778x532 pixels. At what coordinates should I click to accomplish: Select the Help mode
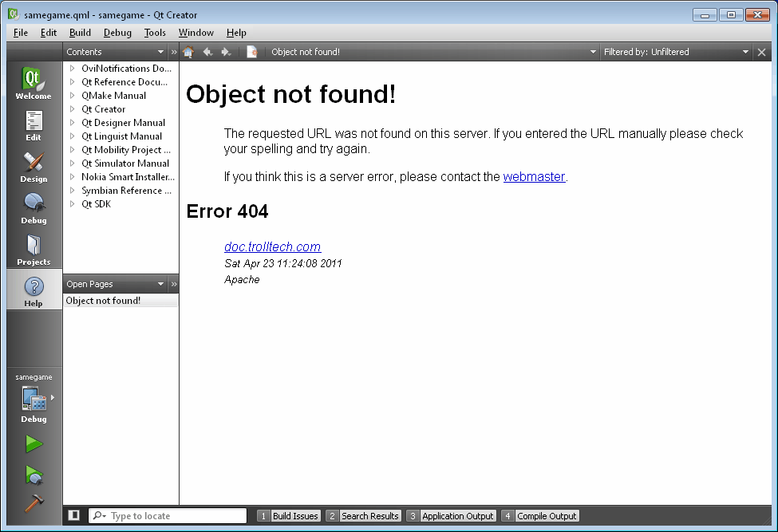click(x=34, y=291)
